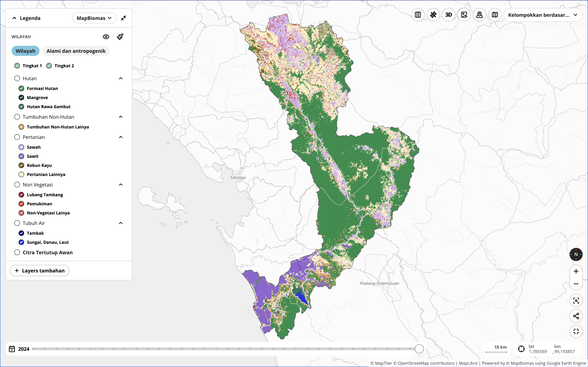Click the location pin icon in toolbar

[479, 15]
